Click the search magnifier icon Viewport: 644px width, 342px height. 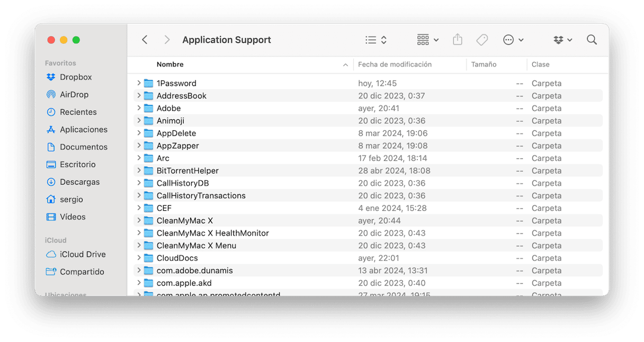click(592, 40)
